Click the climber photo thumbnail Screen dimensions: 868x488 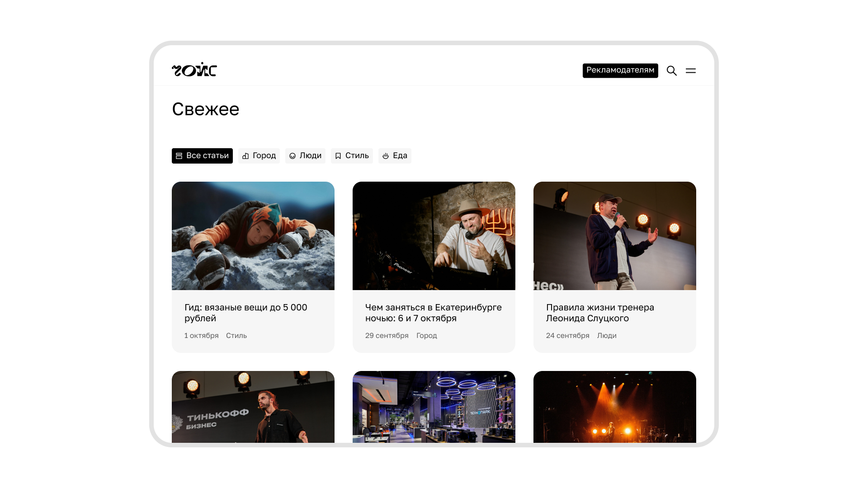click(253, 236)
